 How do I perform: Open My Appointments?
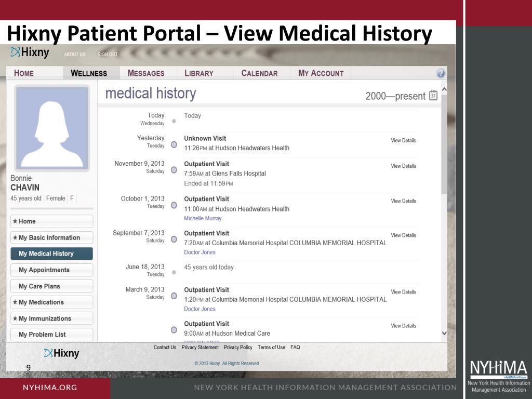click(51, 270)
